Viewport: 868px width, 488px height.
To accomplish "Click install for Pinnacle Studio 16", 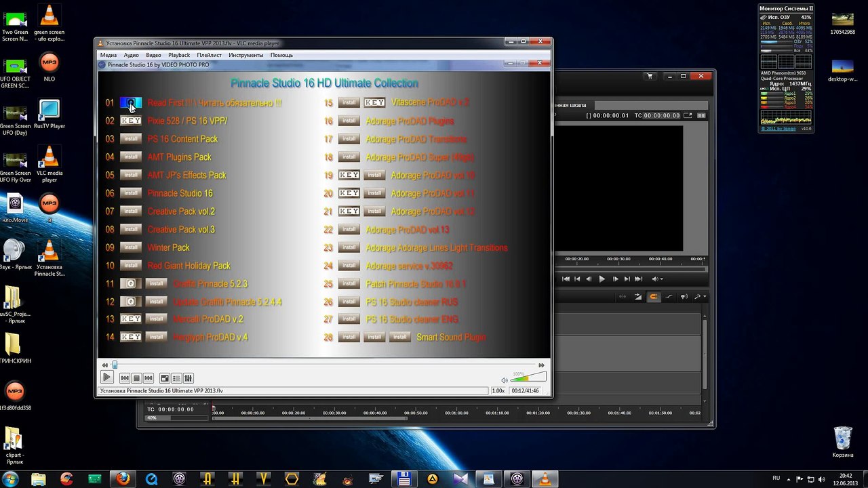I will pos(131,193).
